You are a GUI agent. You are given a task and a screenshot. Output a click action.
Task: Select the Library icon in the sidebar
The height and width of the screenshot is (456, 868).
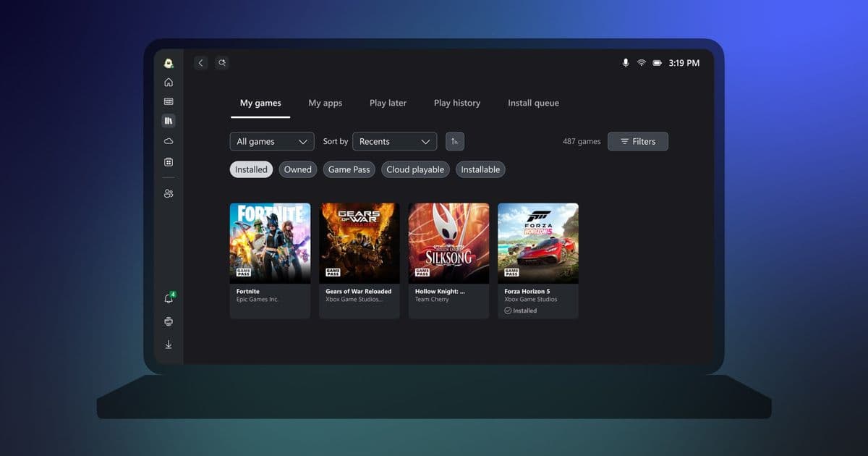(x=169, y=120)
